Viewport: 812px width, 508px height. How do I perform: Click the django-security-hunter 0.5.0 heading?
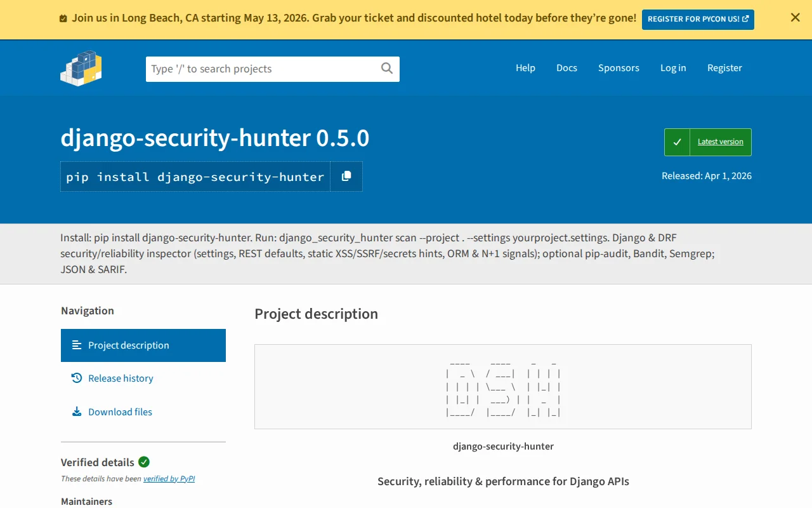pos(214,138)
